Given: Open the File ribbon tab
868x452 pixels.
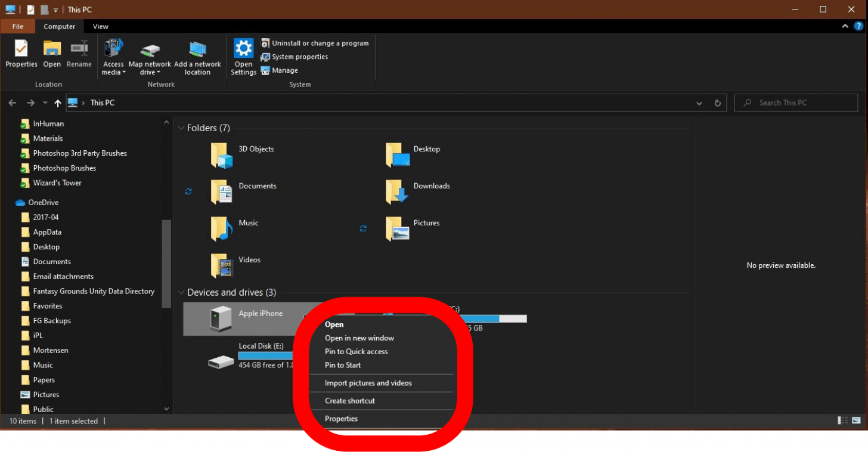Looking at the screenshot, I should tap(18, 26).
